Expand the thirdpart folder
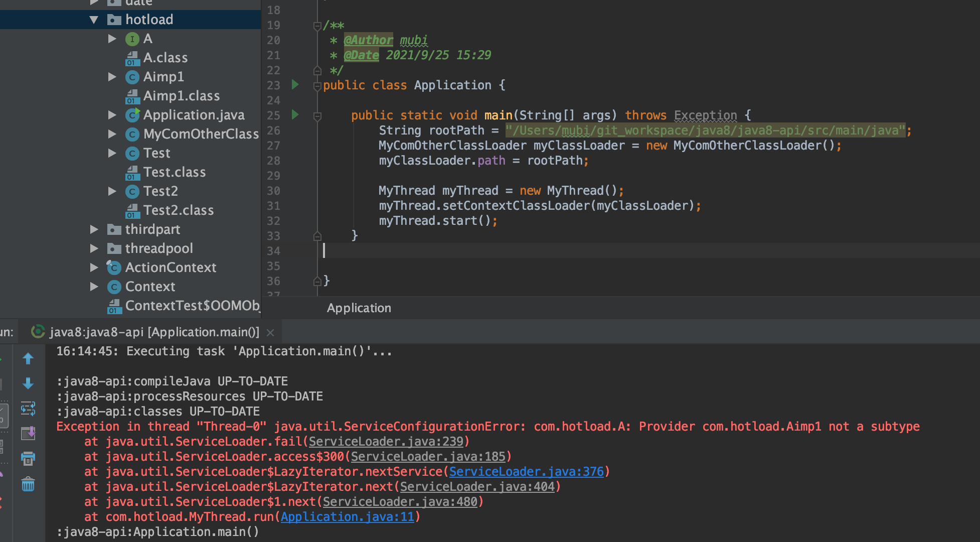Viewport: 980px width, 542px height. [x=94, y=229]
